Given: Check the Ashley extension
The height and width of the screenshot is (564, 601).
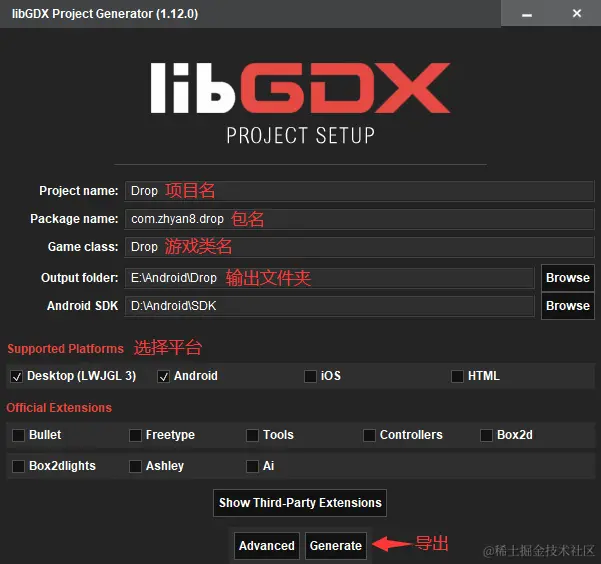Looking at the screenshot, I should click(135, 466).
